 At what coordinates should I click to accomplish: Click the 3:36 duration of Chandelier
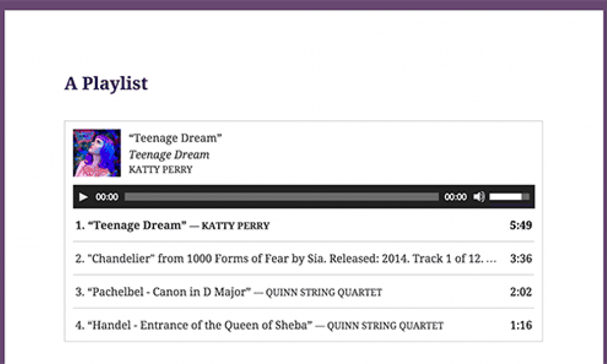tap(521, 258)
